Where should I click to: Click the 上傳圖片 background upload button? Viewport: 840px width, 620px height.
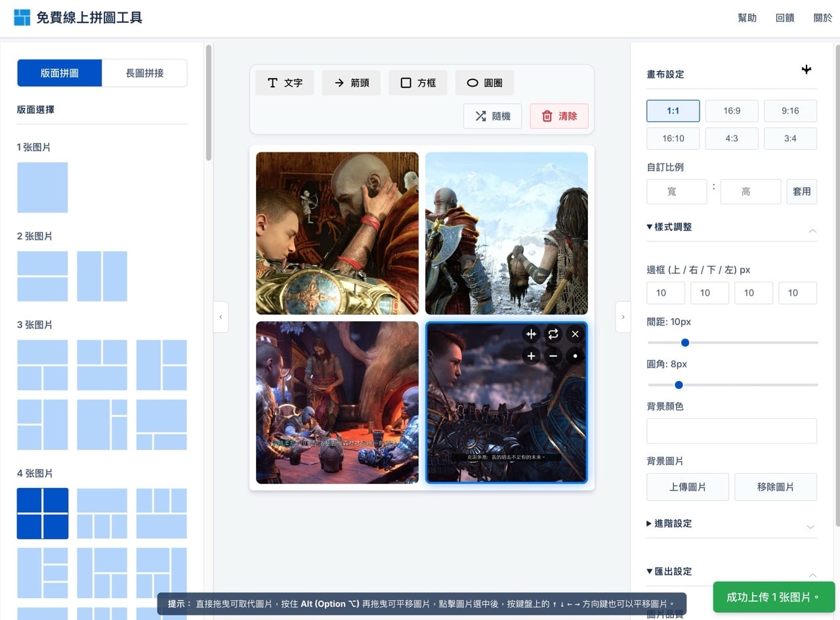click(x=688, y=487)
